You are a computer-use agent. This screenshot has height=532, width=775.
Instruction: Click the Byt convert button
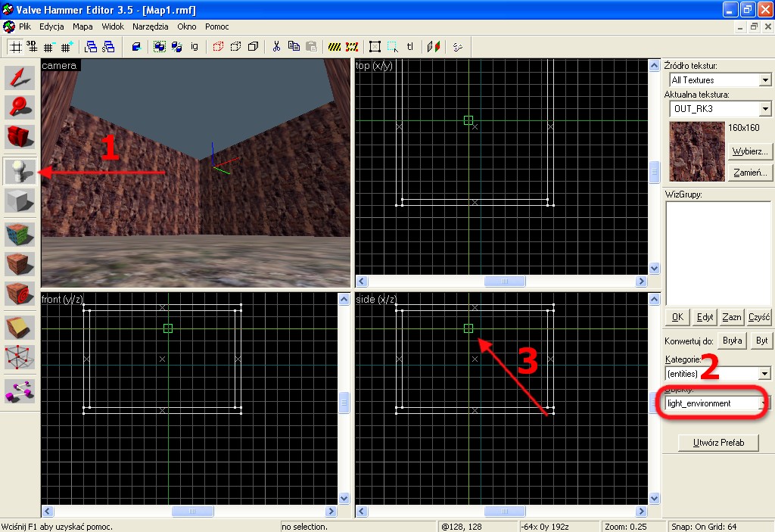[761, 341]
